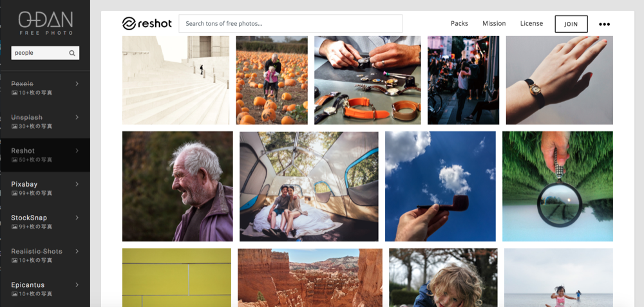Open the License link
644x307 pixels.
531,23
